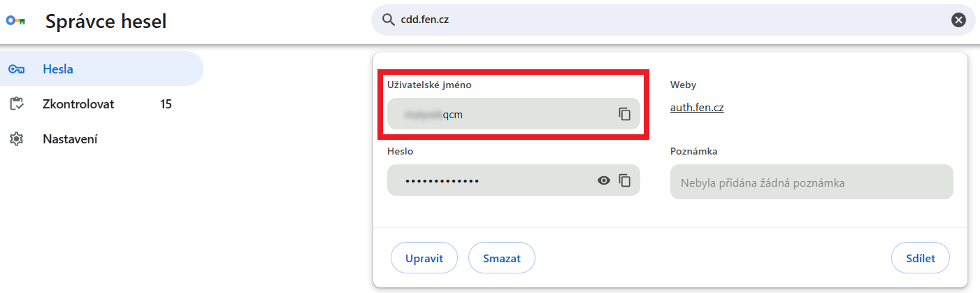Copy the password to clipboard
Viewport: 980px width, 293px height.
pos(624,180)
